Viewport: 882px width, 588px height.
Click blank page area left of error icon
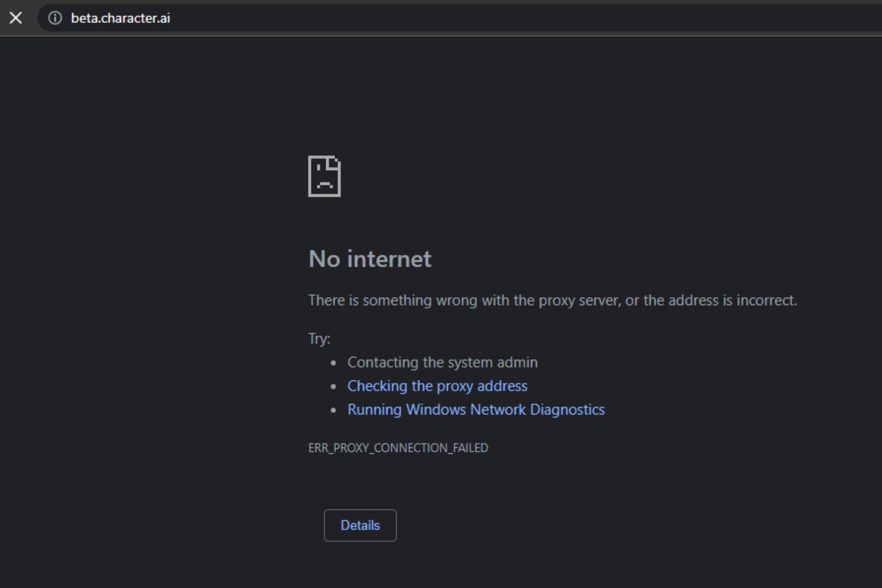point(152,176)
